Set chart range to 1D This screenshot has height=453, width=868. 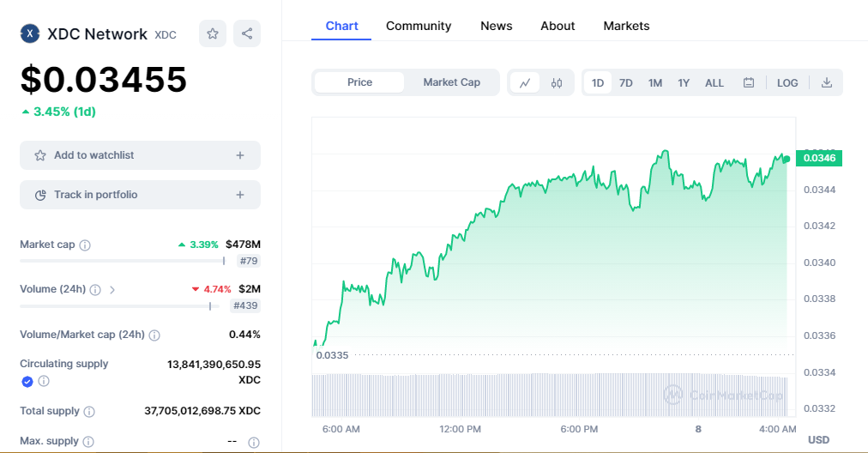coord(597,83)
